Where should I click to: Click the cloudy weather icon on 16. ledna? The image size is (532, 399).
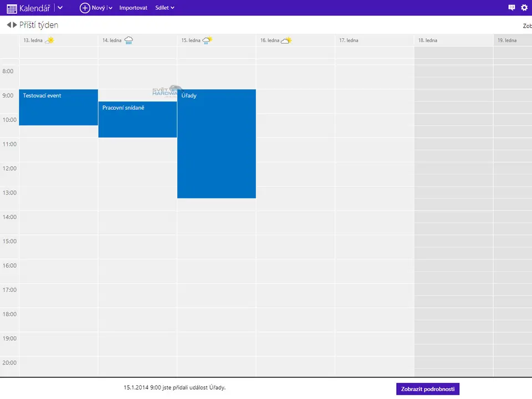(x=286, y=40)
